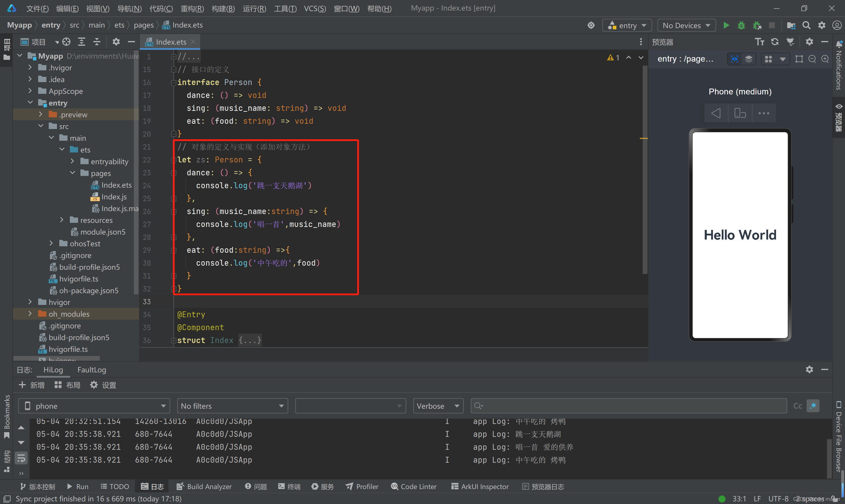The height and width of the screenshot is (504, 845).
Task: Refresh the previewer
Action: tap(775, 41)
